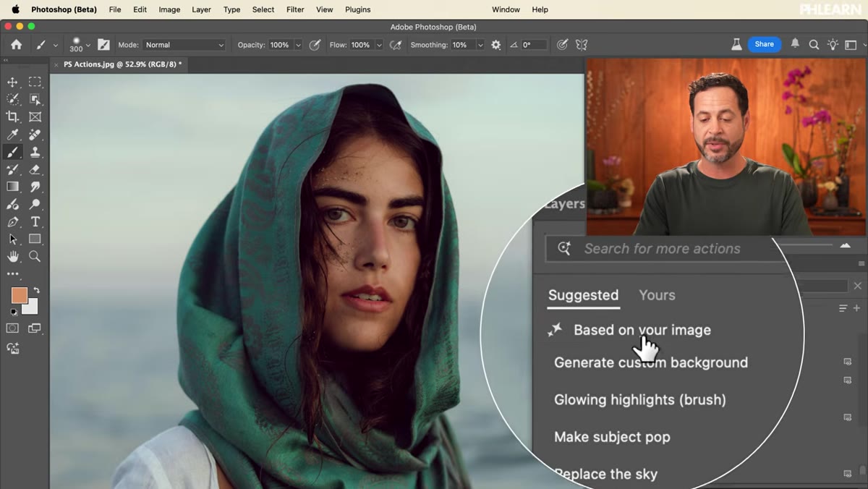This screenshot has height=489, width=868.
Task: Open the Window menu
Action: pyautogui.click(x=506, y=9)
